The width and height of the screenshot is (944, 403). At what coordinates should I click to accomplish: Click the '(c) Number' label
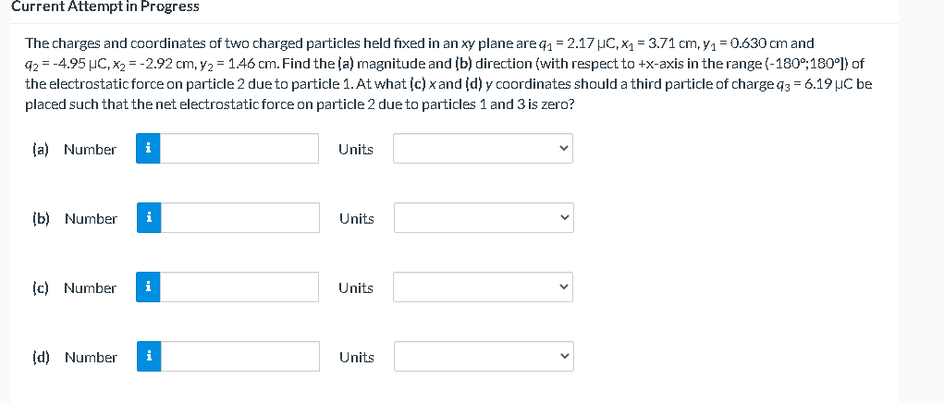pyautogui.click(x=73, y=288)
